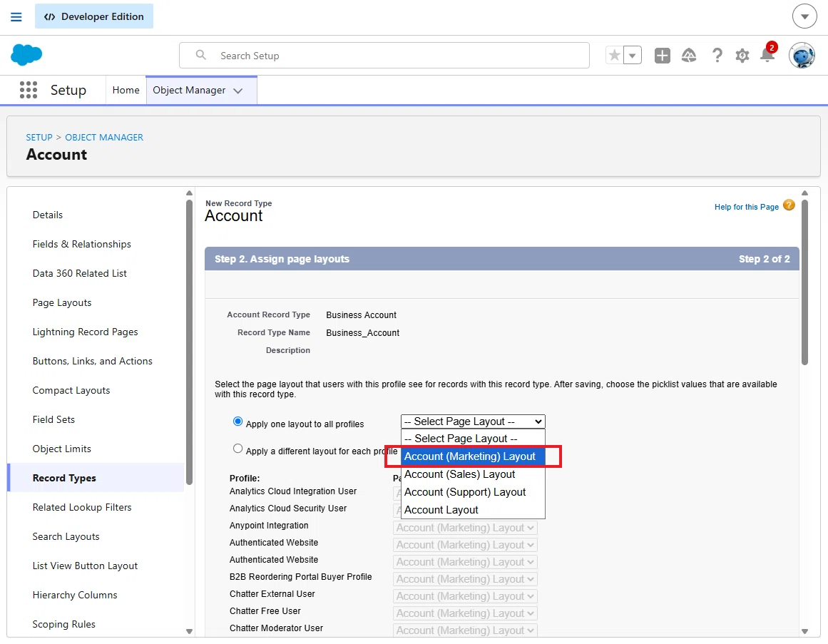Choose -- Select Page Layout -- option
The width and height of the screenshot is (828, 644).
tap(473, 438)
